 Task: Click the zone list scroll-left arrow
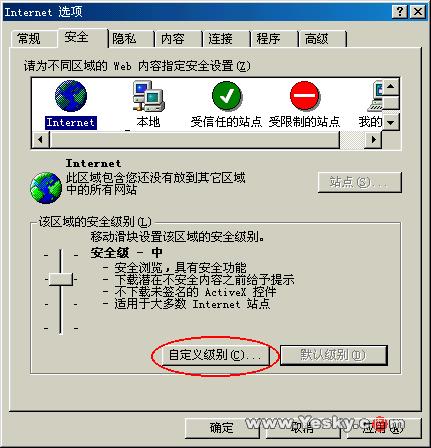(40, 139)
